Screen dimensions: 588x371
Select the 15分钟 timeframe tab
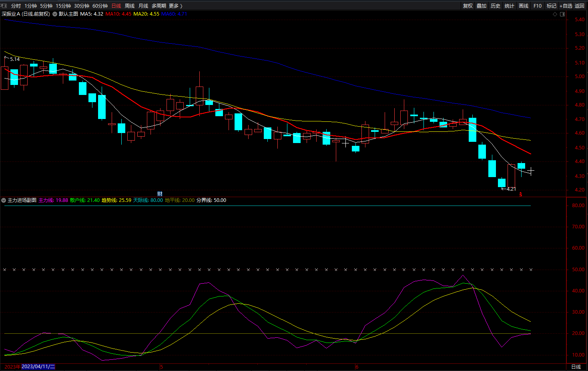click(63, 6)
